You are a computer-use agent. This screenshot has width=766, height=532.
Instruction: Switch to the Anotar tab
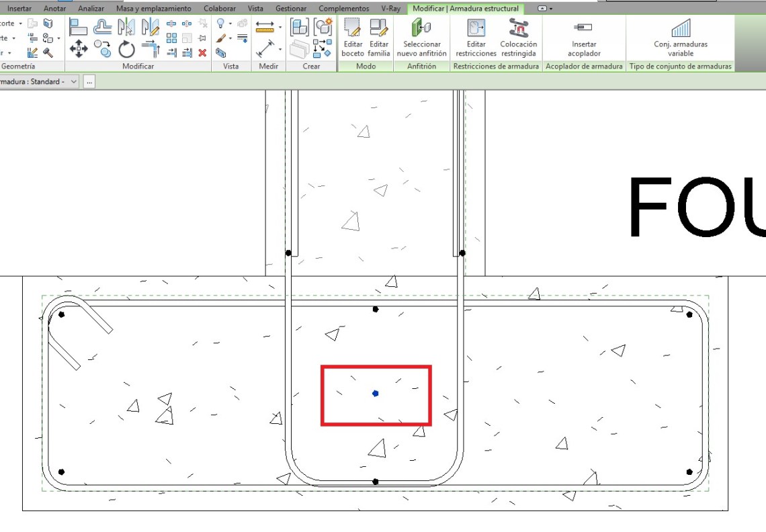[54, 9]
